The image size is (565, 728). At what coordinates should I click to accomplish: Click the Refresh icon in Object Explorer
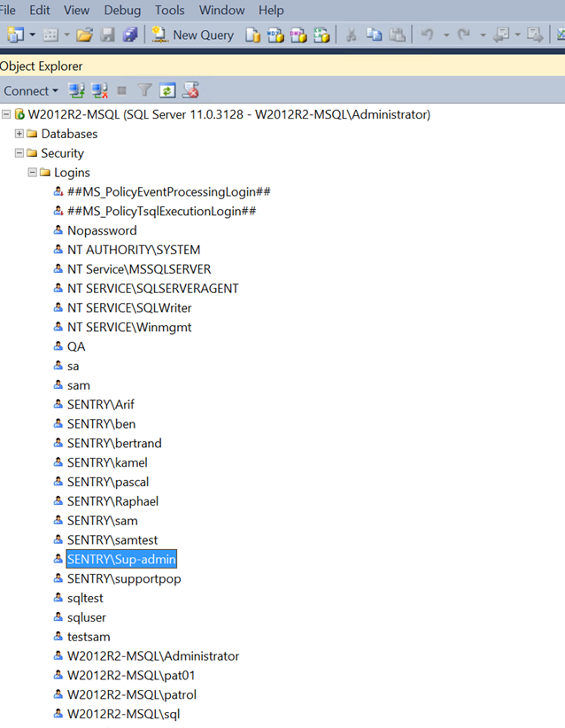(167, 90)
